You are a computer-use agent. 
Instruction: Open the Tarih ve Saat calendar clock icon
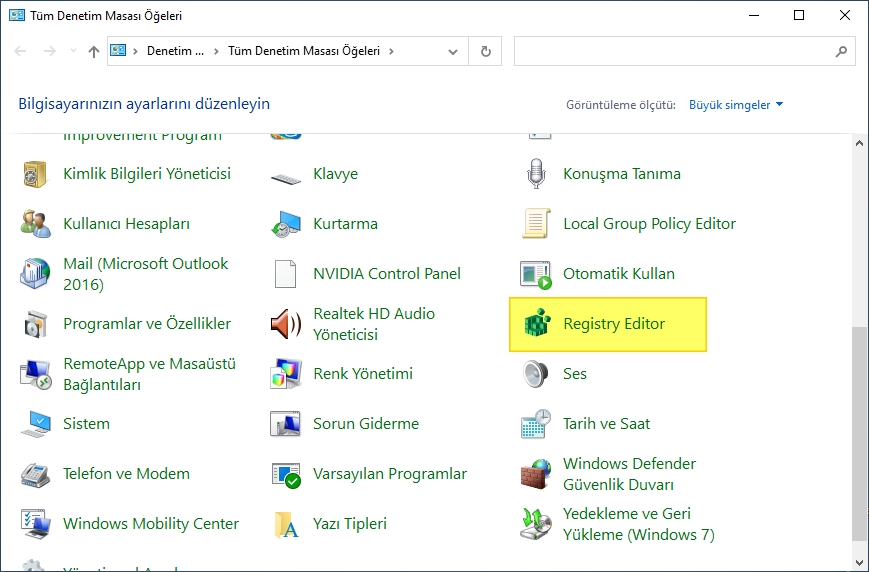pos(536,424)
